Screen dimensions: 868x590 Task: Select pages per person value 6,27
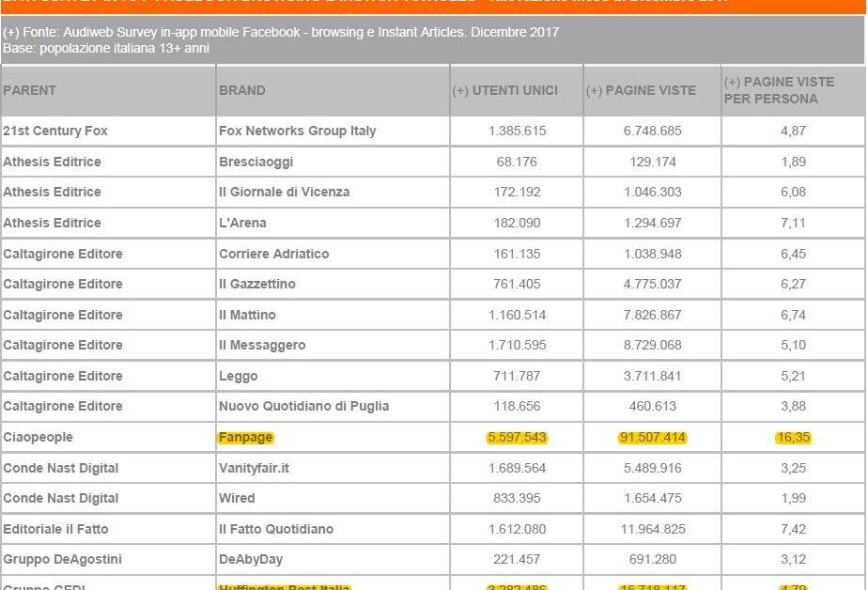[793, 284]
